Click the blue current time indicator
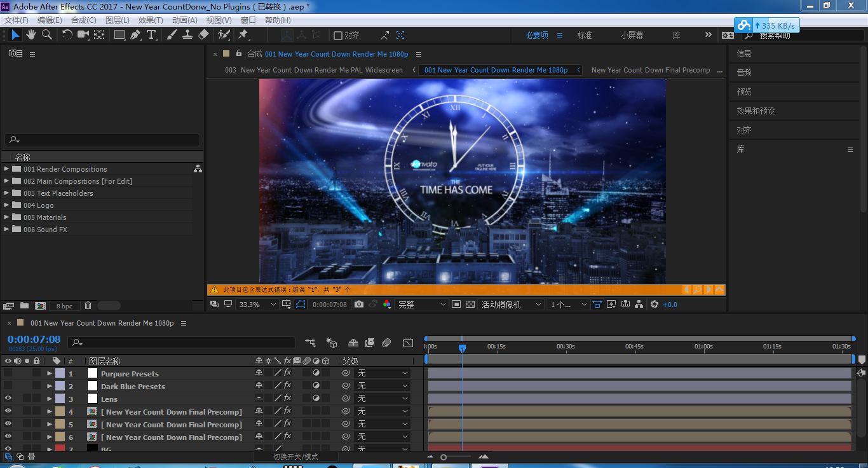Viewport: 868px width, 468px height. [x=462, y=348]
